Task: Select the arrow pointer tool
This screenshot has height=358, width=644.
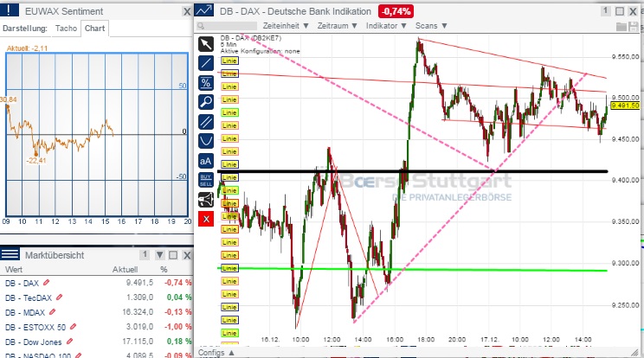Action: [x=206, y=43]
